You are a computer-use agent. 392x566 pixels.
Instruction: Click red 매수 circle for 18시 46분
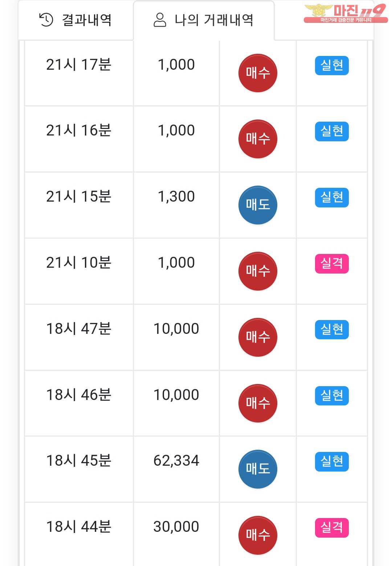[258, 403]
